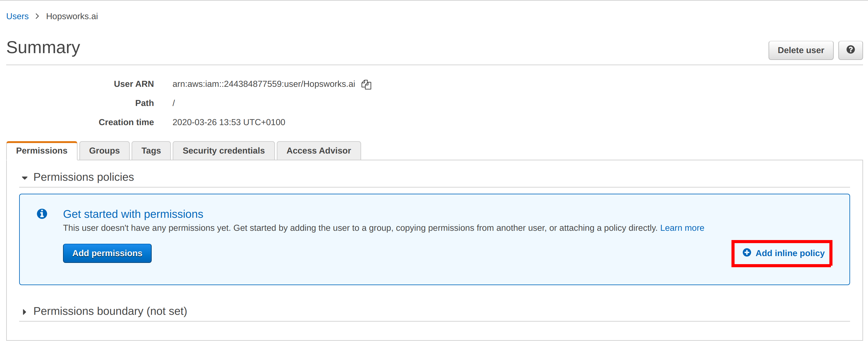This screenshot has height=346, width=868.
Task: Expand Permissions boundary (not set) section
Action: pos(25,312)
